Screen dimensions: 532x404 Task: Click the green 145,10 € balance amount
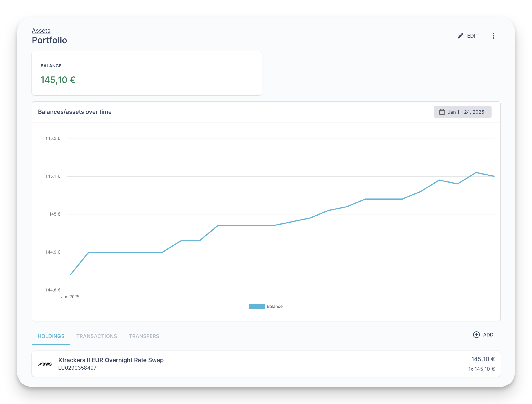58,80
